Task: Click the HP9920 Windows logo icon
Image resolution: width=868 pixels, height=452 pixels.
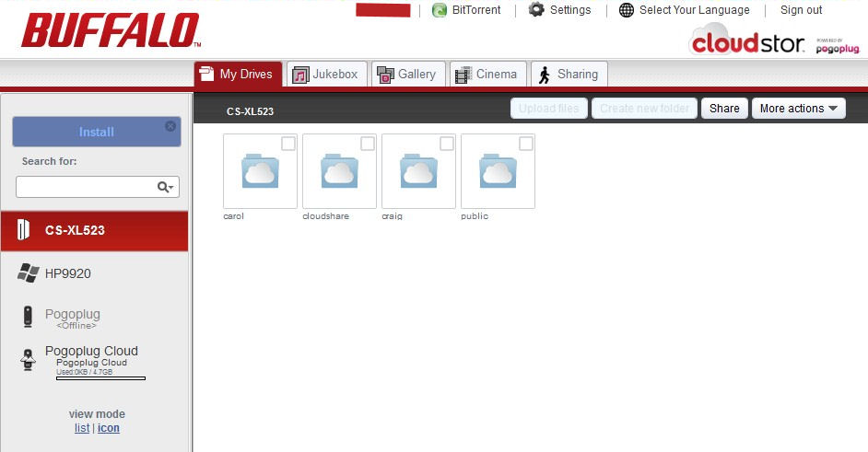Action: click(x=28, y=272)
